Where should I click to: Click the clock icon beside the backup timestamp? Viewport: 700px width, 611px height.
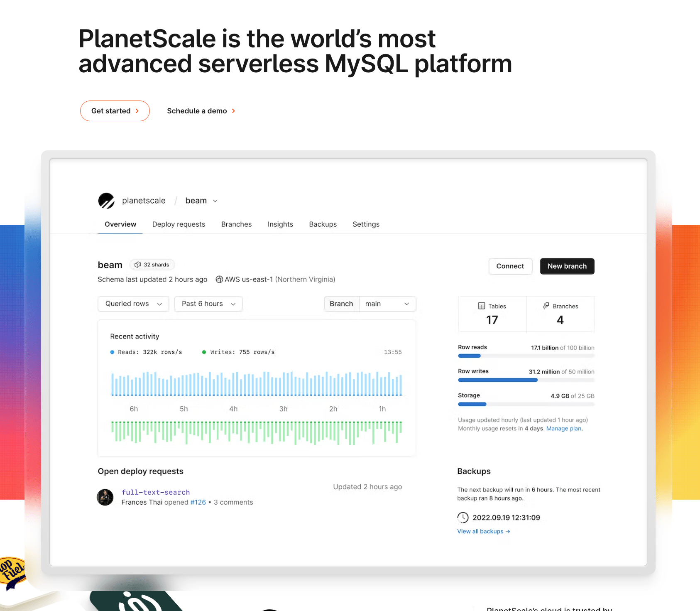pos(463,518)
